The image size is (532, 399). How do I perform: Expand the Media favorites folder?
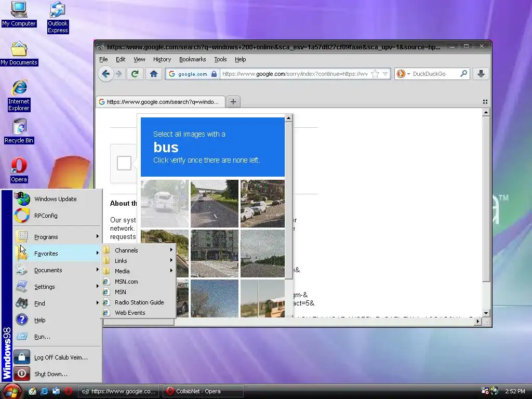[x=138, y=271]
